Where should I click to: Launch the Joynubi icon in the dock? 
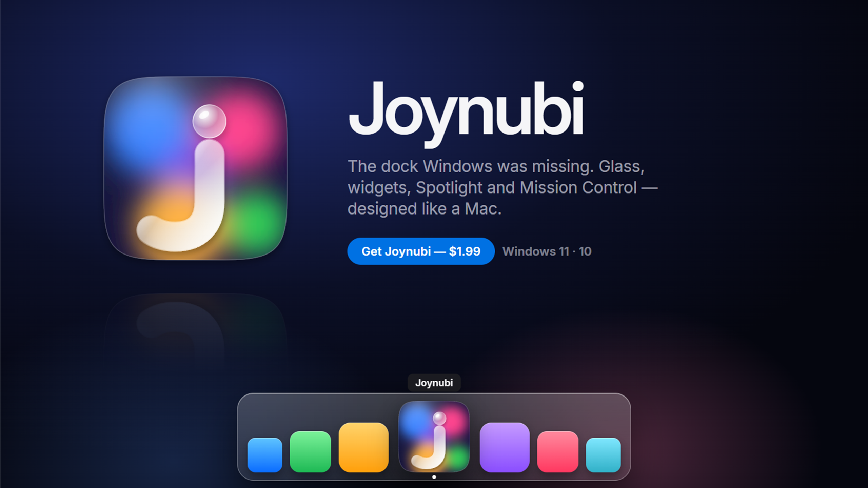tap(434, 436)
